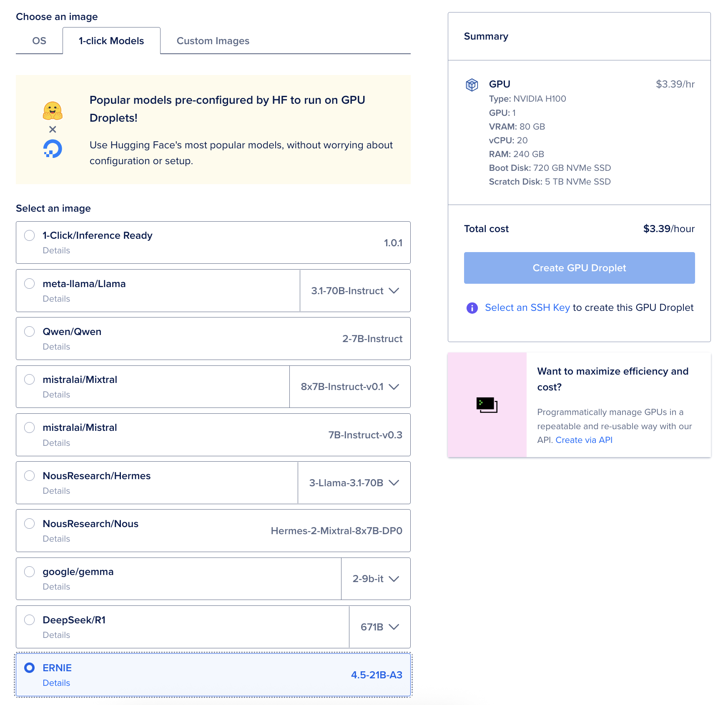Click the RAM: 240 GB line
Viewport: 728px width, 705px height.
516,154
